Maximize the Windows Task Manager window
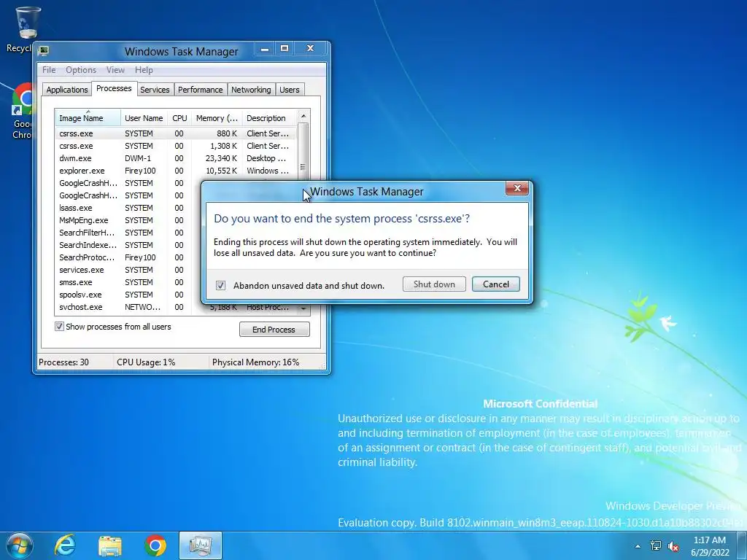This screenshot has width=747, height=560. 285,49
